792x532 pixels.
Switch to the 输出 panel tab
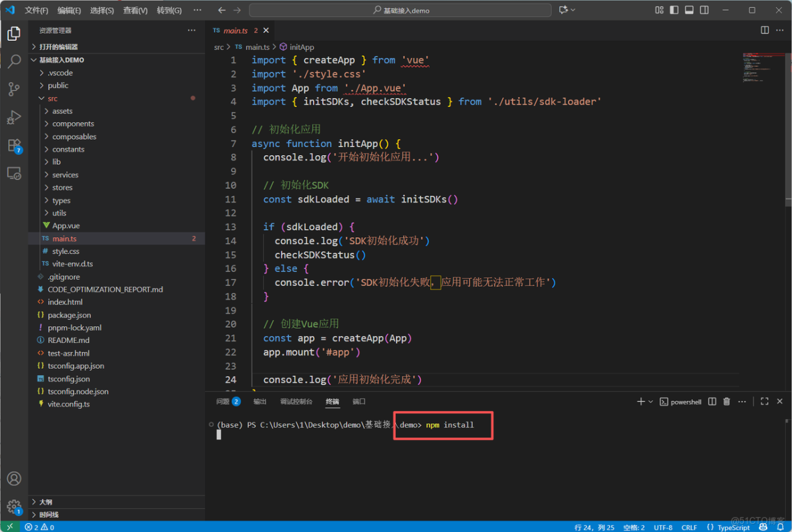coord(260,402)
